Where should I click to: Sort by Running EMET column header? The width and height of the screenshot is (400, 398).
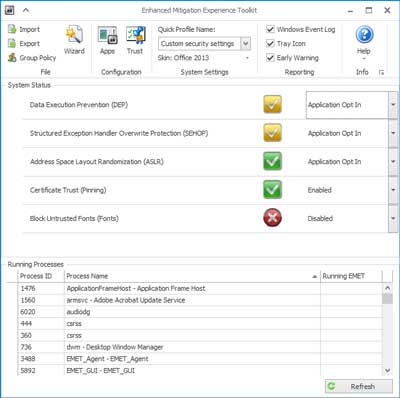351,276
